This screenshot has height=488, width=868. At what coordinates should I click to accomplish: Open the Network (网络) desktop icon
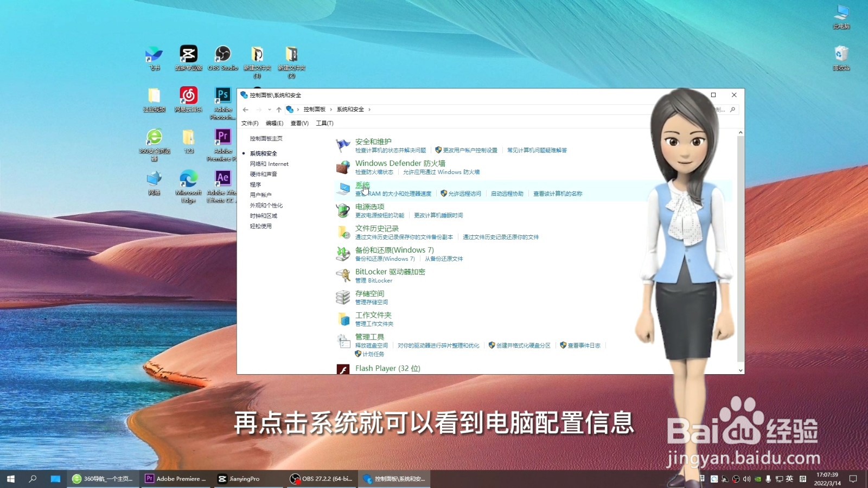point(155,183)
